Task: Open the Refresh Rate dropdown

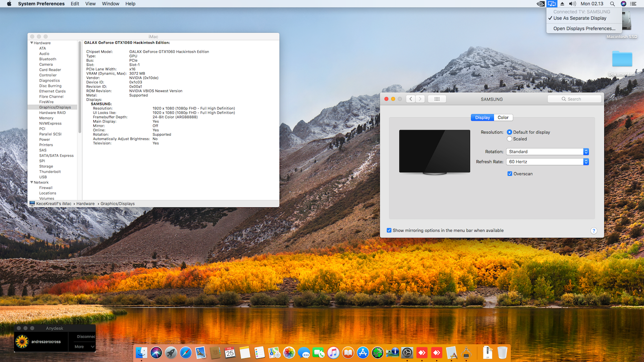Action: point(548,162)
